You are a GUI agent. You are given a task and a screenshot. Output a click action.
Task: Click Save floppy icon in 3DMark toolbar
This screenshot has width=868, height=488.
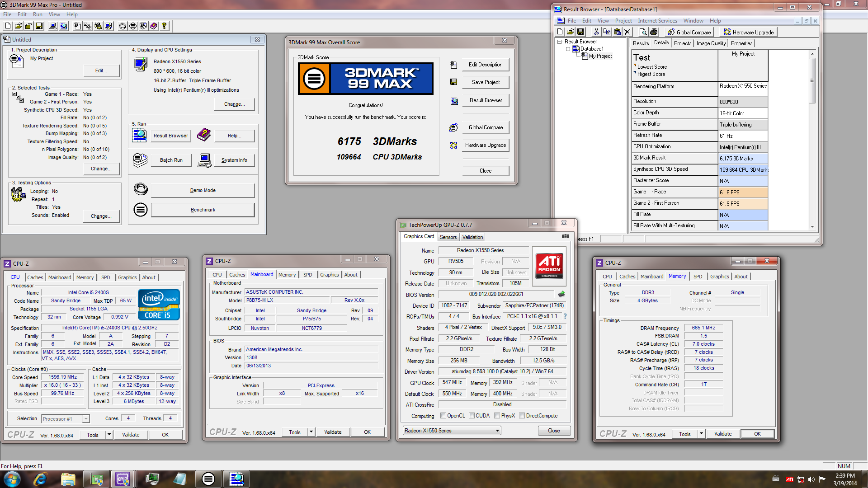pyautogui.click(x=39, y=26)
